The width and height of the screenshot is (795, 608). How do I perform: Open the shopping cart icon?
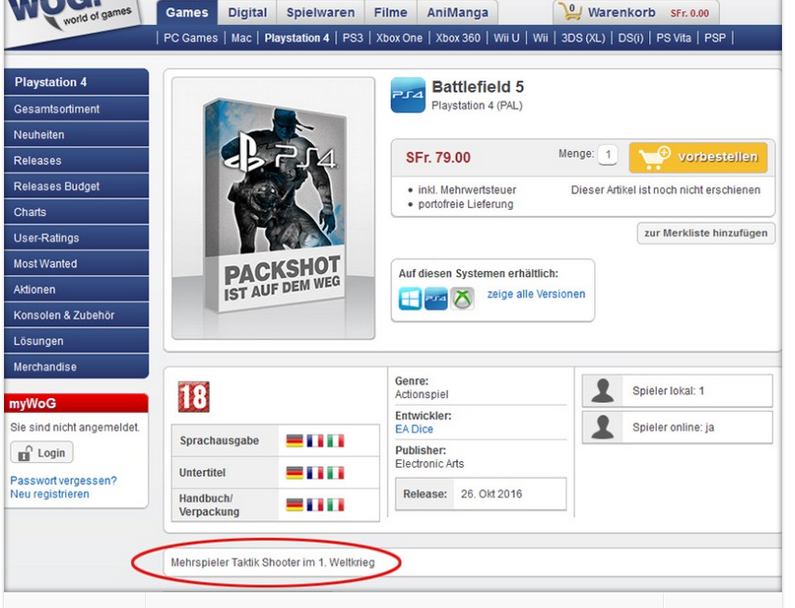[570, 11]
